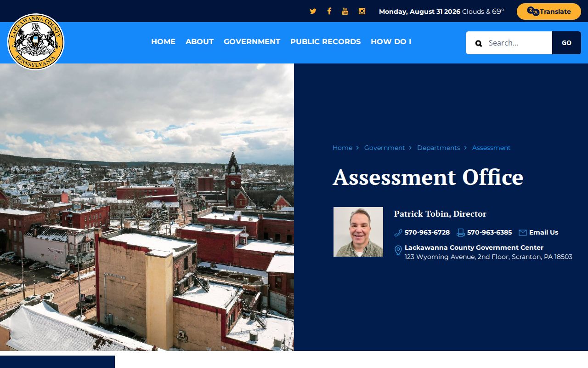
Task: Open the GOVERNMENT menu
Action: tap(252, 42)
